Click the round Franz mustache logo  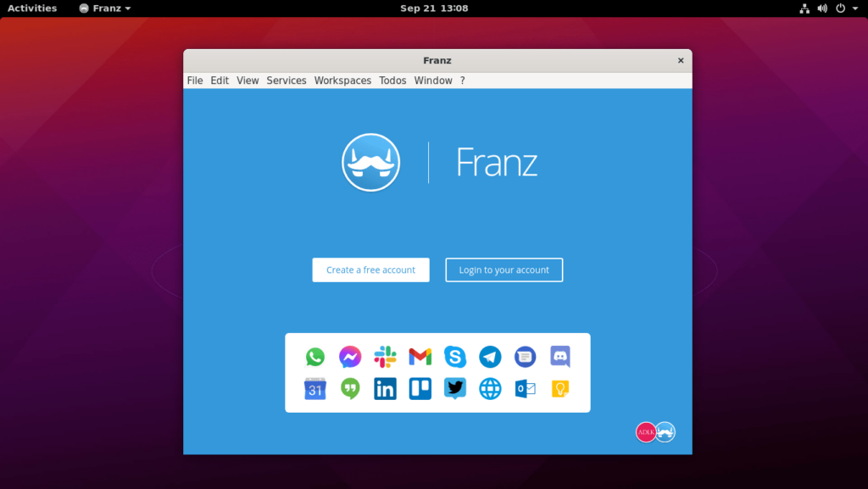[370, 162]
